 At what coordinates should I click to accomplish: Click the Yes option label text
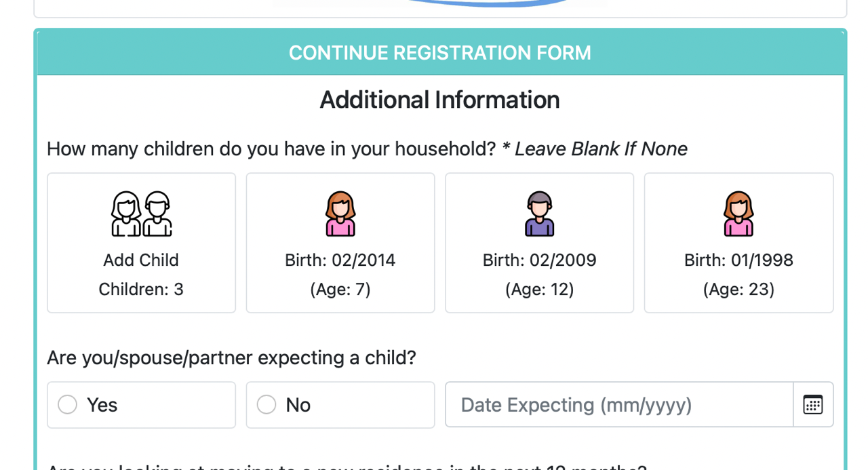102,405
